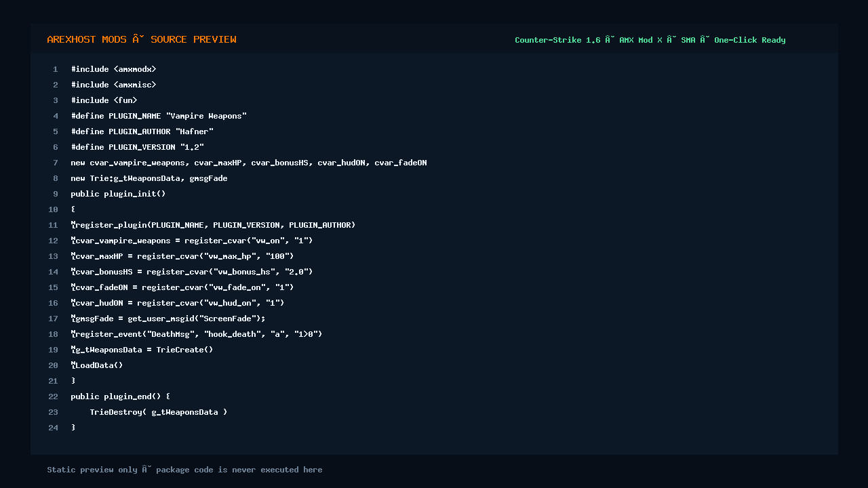The image size is (868, 488).
Task: Click the 'new Trie:g_tWeaponsData, gmsgFade' line
Action: pyautogui.click(x=149, y=178)
